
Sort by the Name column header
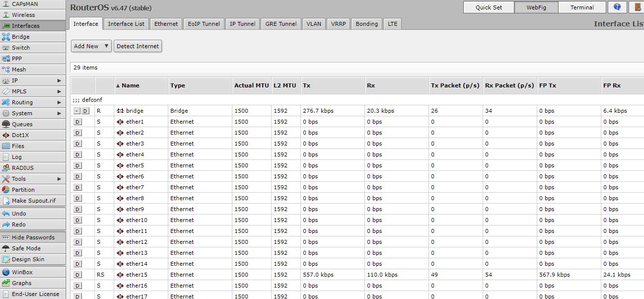tap(130, 85)
